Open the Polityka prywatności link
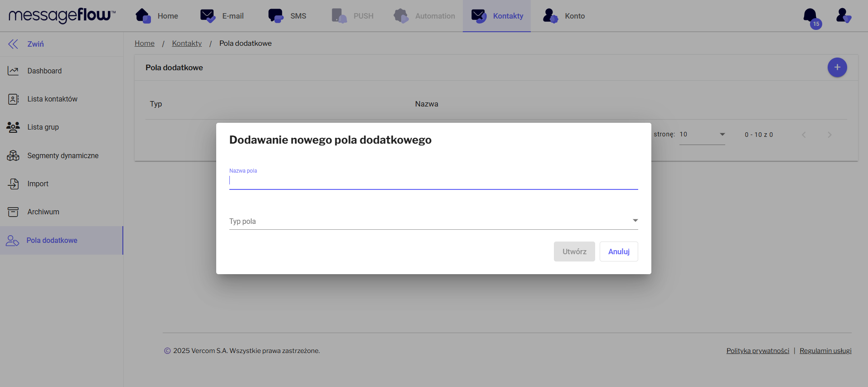 click(757, 351)
